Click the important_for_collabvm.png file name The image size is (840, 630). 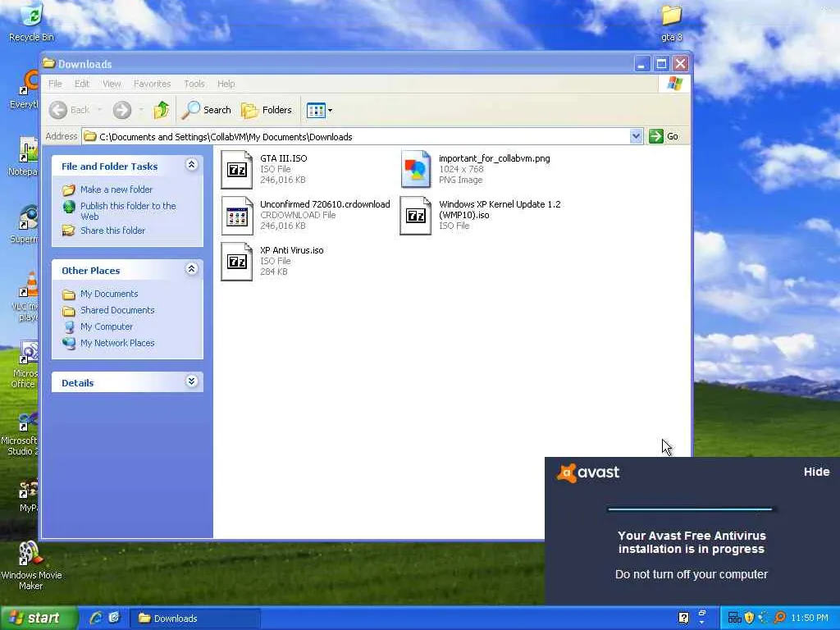tap(495, 158)
